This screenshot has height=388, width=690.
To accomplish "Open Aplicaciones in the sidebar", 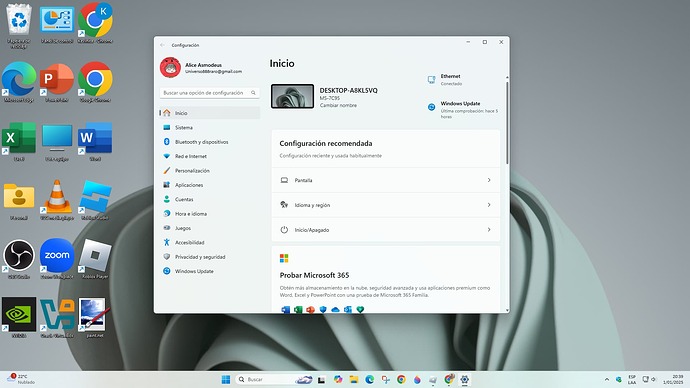I will [x=209, y=185].
